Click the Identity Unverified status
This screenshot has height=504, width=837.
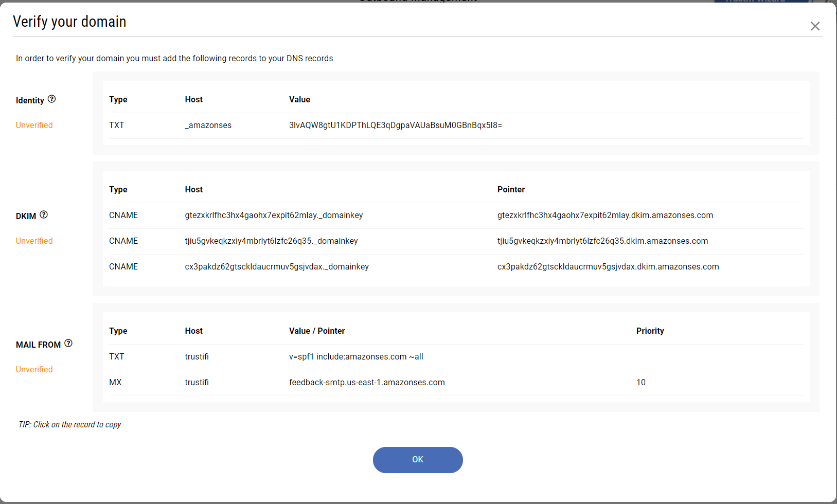point(34,125)
